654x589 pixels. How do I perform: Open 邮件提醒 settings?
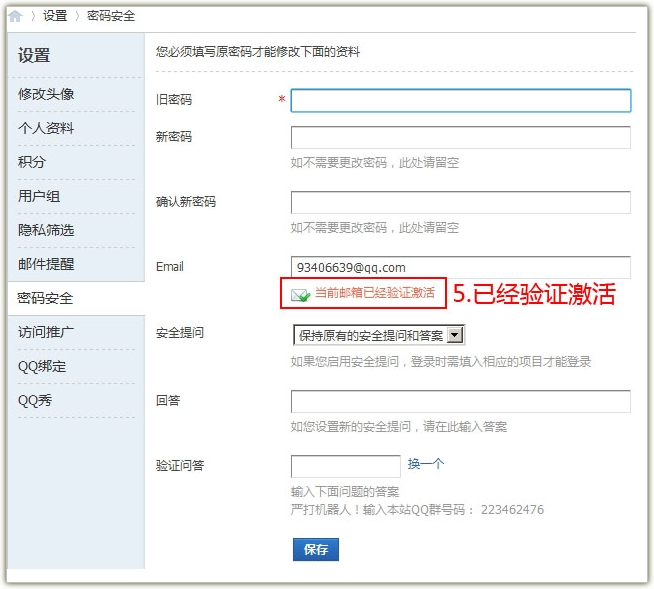46,264
